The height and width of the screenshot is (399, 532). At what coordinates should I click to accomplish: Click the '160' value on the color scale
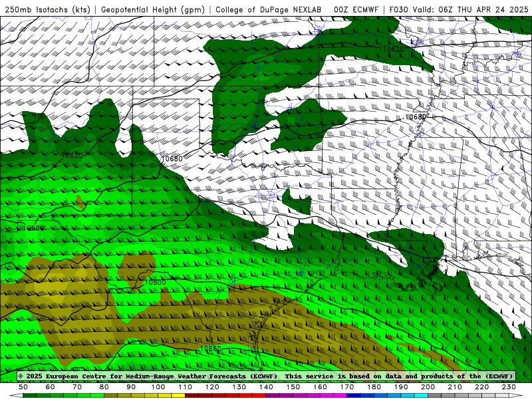click(320, 387)
